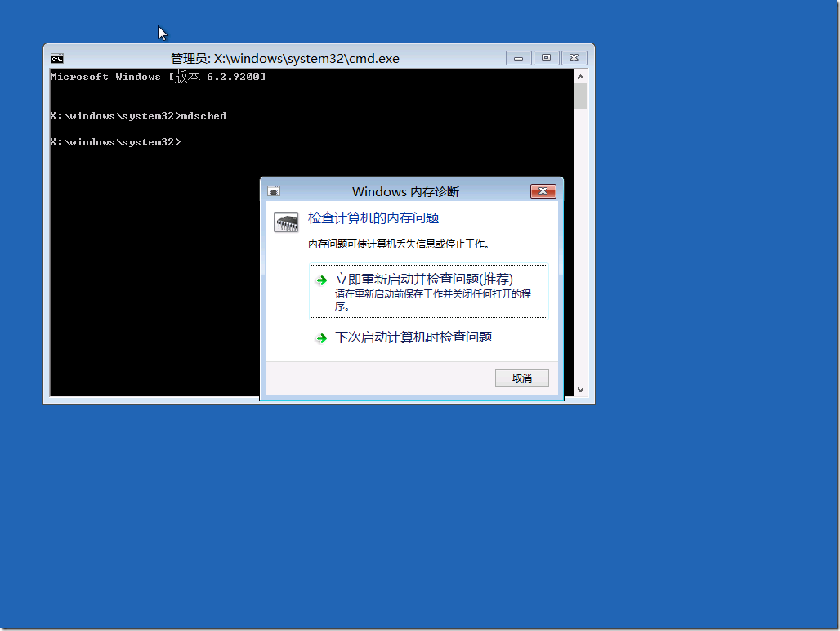Open the cmd.exe title bar system icon
This screenshot has height=631, width=840.
coord(57,59)
